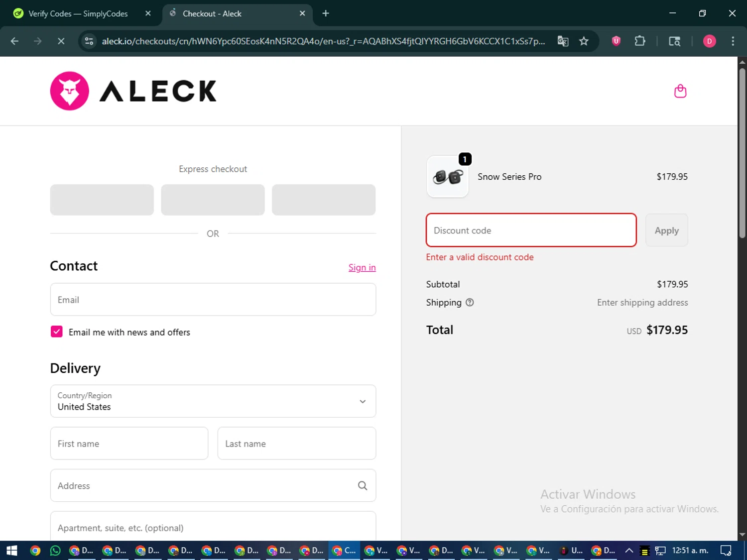Viewport: 747px width, 560px height.
Task: Toggle Email me with news and offers
Action: pos(57,332)
